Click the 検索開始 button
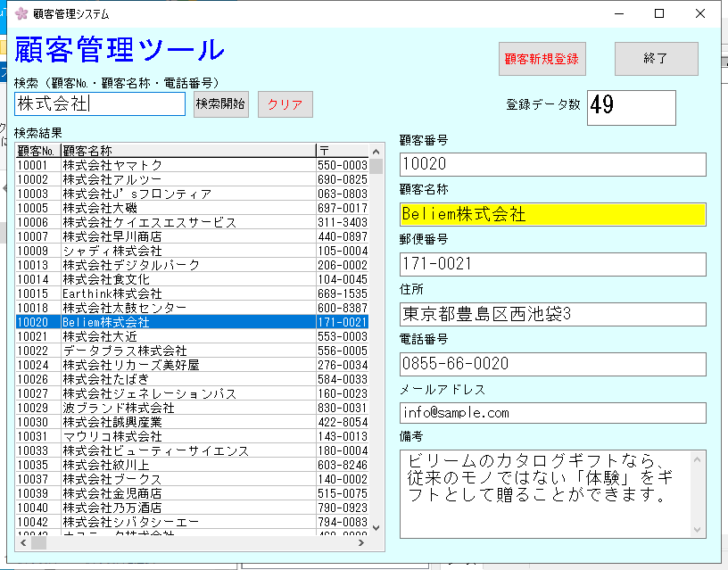 [x=221, y=104]
